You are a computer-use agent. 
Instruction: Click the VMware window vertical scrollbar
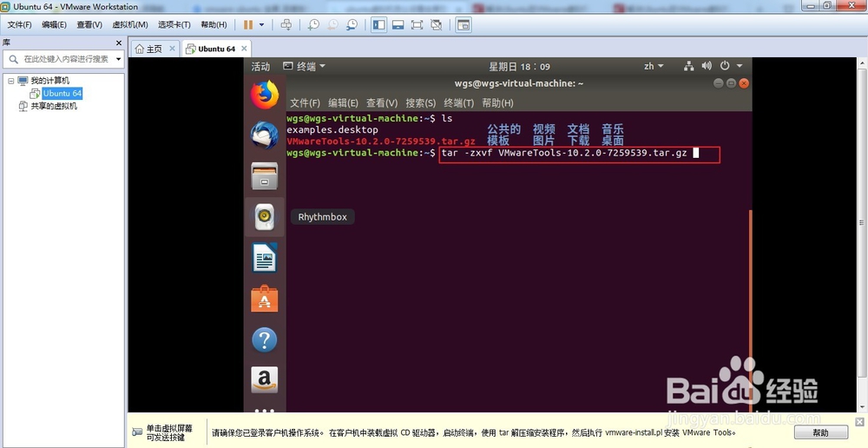coord(863,222)
